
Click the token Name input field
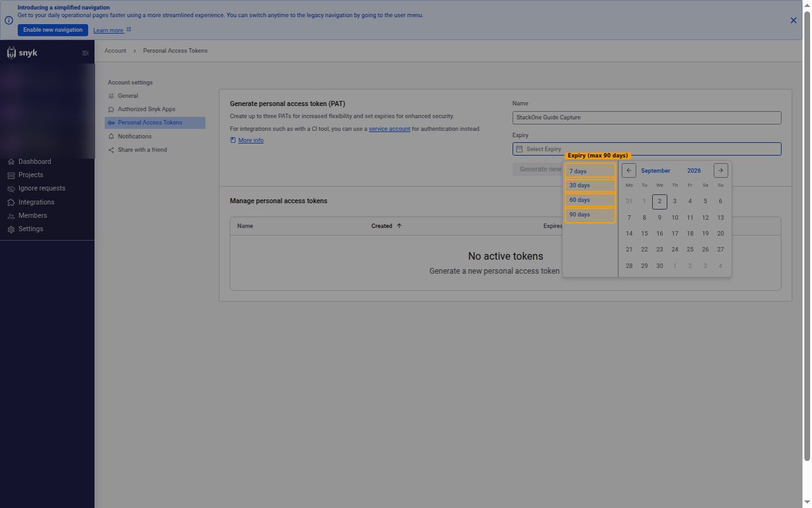[646, 117]
